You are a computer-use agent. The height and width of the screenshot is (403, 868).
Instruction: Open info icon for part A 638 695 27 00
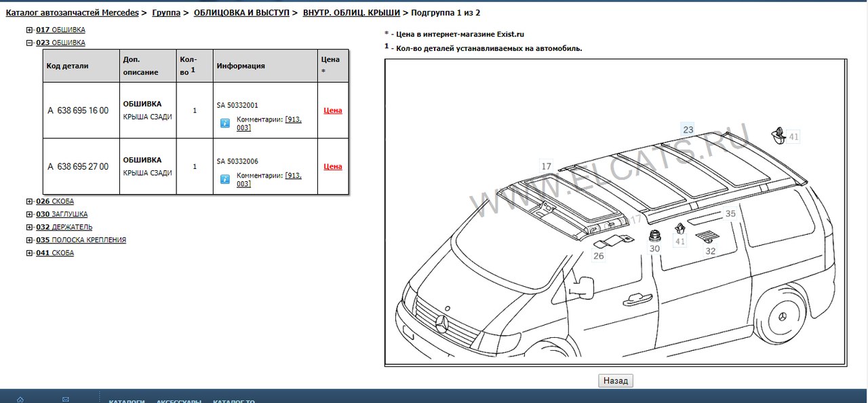[225, 180]
